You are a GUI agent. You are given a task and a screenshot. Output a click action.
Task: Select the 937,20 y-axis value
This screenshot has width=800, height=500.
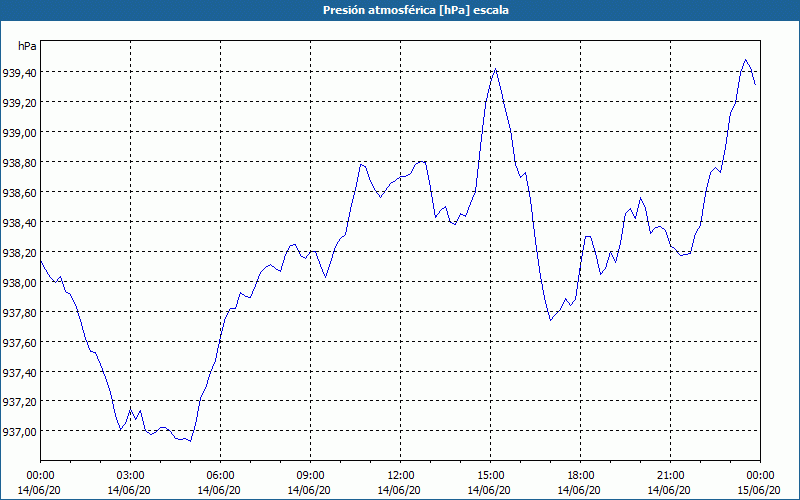pos(19,402)
